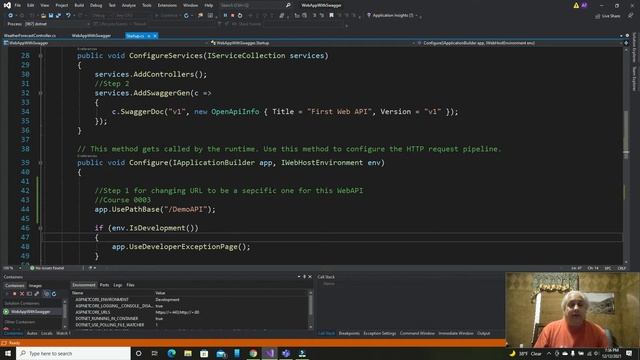
Task: Stop debugging with red square icon
Action: point(233,16)
